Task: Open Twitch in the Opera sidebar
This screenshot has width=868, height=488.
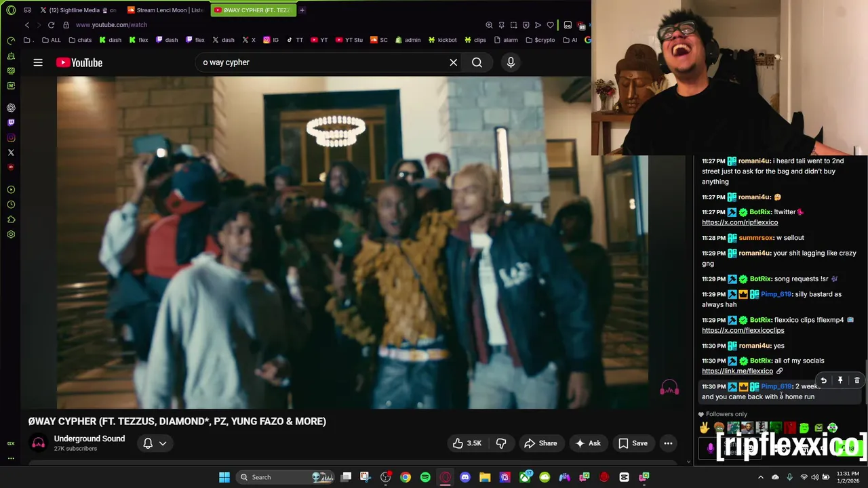Action: [11, 123]
